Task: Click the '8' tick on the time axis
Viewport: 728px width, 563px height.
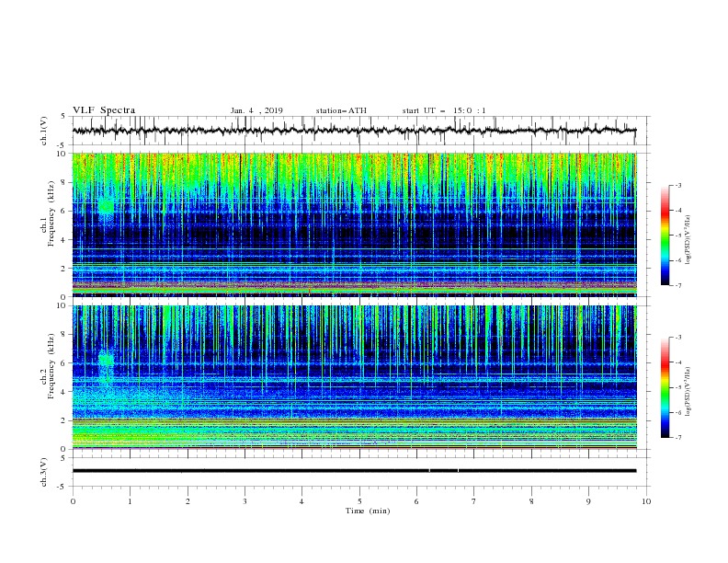Action: 531,501
